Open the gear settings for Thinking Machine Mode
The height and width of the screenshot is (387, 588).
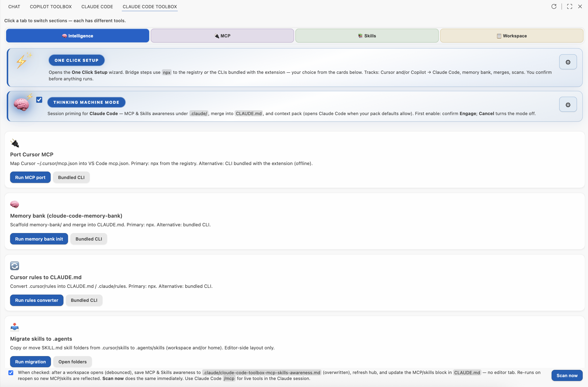coord(568,105)
